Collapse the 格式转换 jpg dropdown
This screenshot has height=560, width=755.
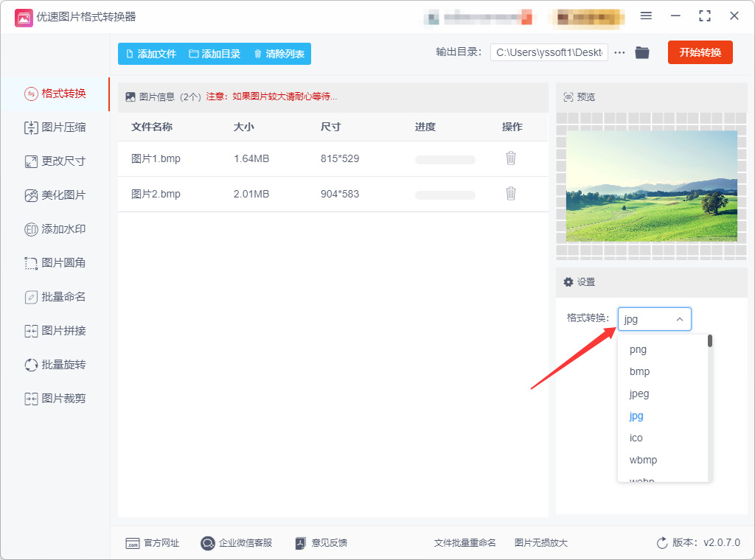(x=655, y=319)
